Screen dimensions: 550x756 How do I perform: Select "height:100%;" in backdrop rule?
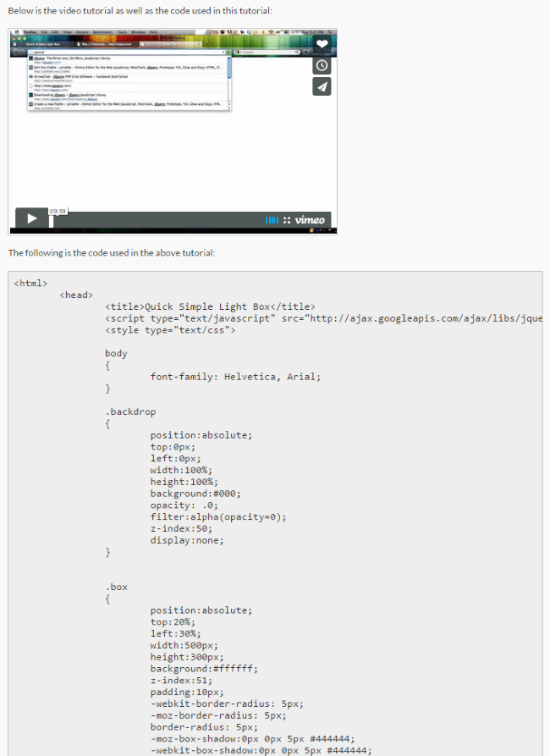coord(184,482)
